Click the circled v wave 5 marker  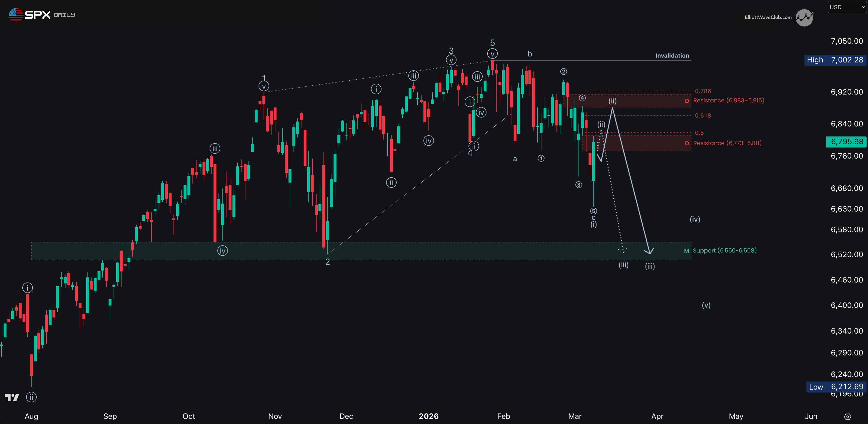pos(492,54)
